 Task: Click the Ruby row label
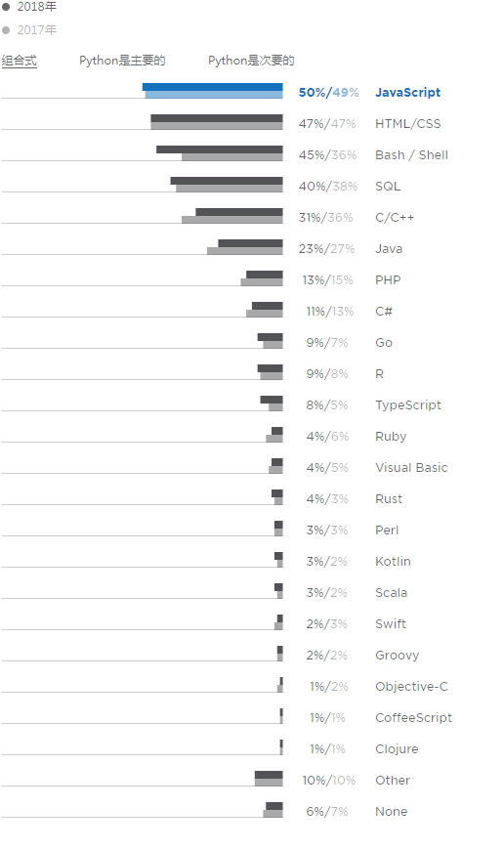click(391, 437)
